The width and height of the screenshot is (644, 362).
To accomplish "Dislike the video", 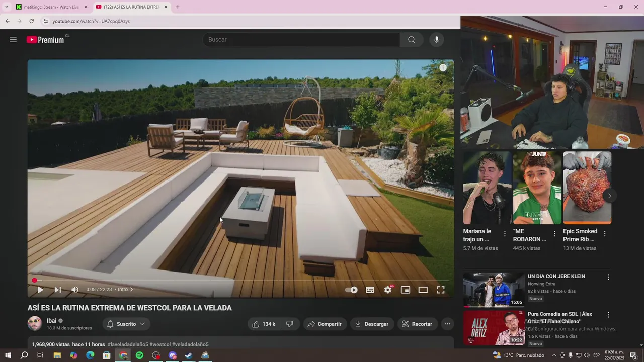I will pyautogui.click(x=290, y=324).
